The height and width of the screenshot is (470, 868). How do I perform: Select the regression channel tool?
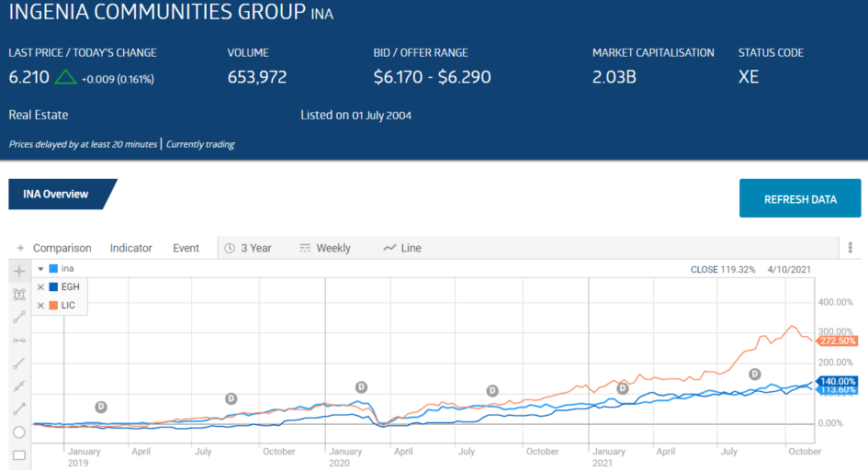(19, 386)
